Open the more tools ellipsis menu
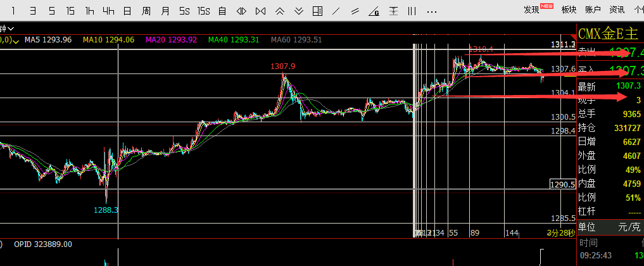644x266 pixels. point(432,11)
